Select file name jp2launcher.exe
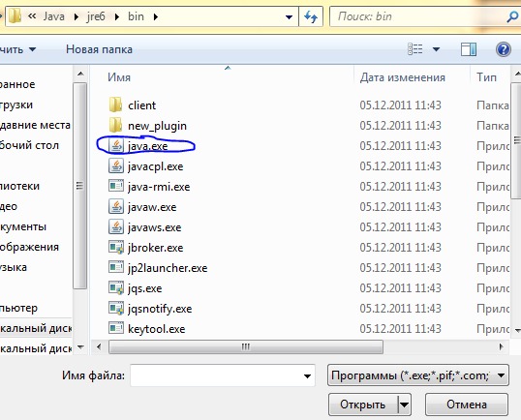The height and width of the screenshot is (420, 521). pos(168,268)
